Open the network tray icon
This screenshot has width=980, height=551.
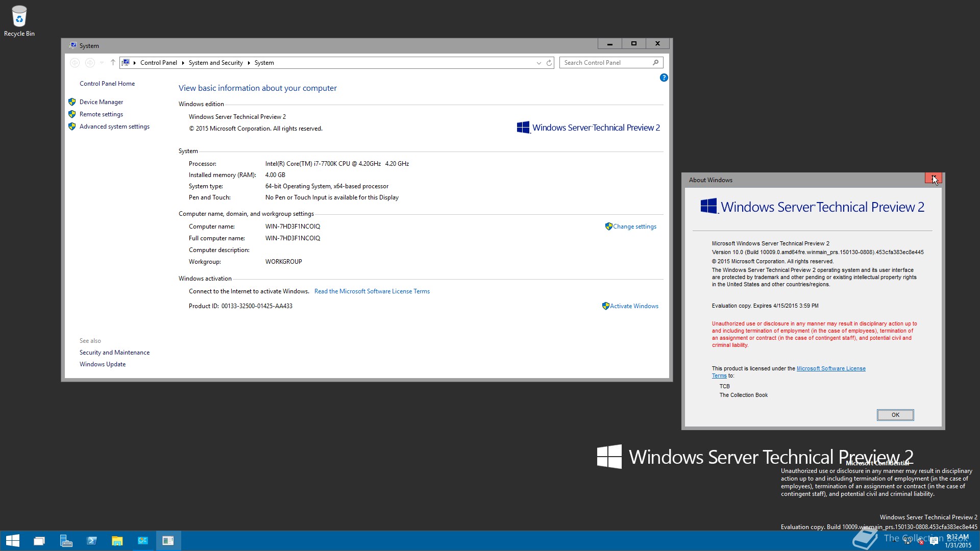pos(908,541)
